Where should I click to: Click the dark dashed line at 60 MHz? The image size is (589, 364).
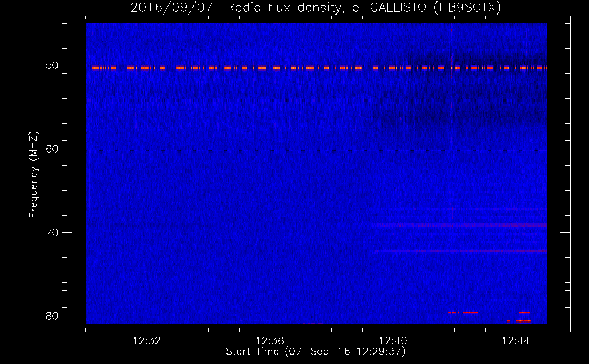[316, 150]
